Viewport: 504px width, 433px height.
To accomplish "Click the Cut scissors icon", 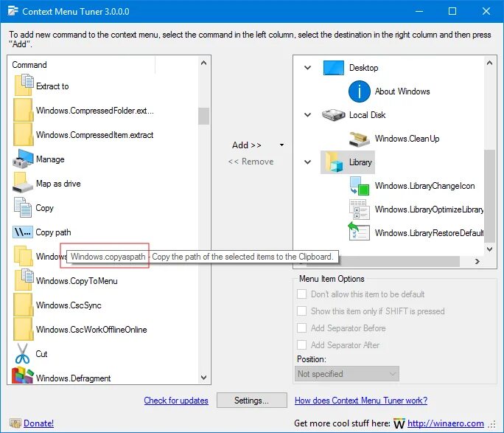I will [22, 353].
